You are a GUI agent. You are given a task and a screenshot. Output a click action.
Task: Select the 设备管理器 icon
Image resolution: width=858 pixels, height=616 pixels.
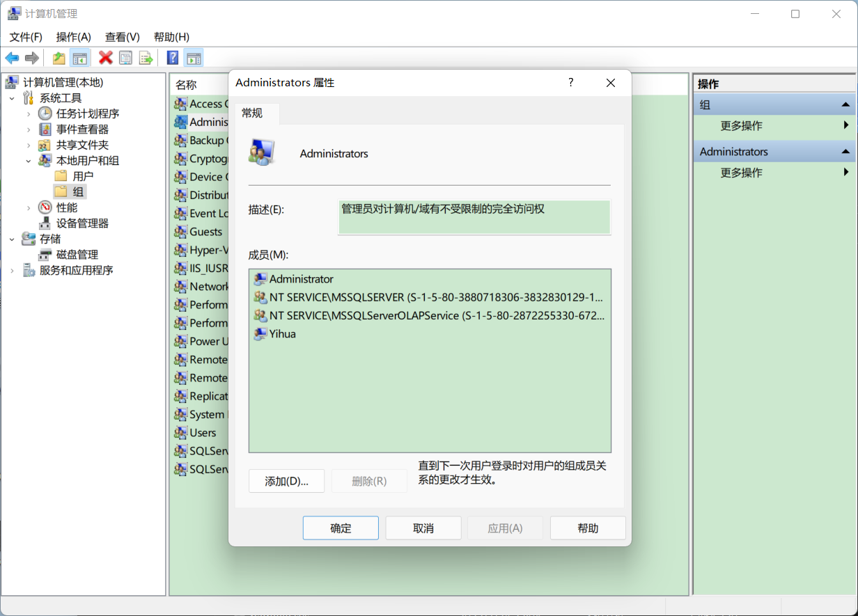pyautogui.click(x=45, y=223)
